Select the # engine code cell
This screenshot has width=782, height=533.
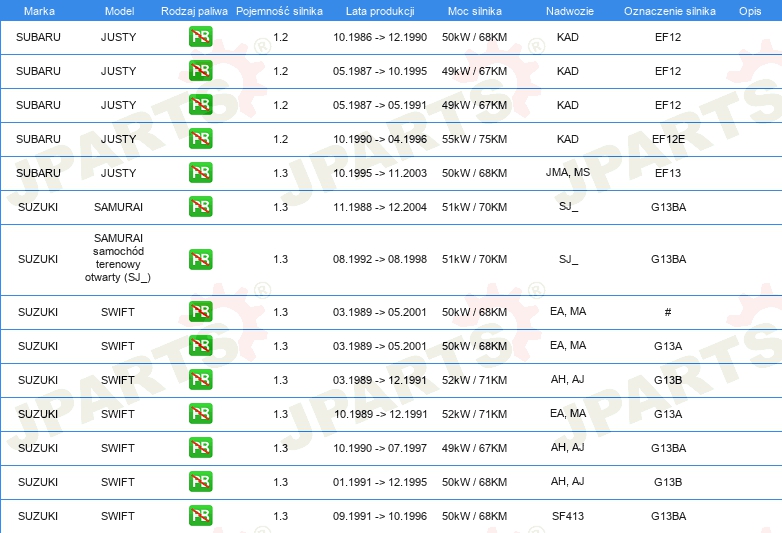668,312
